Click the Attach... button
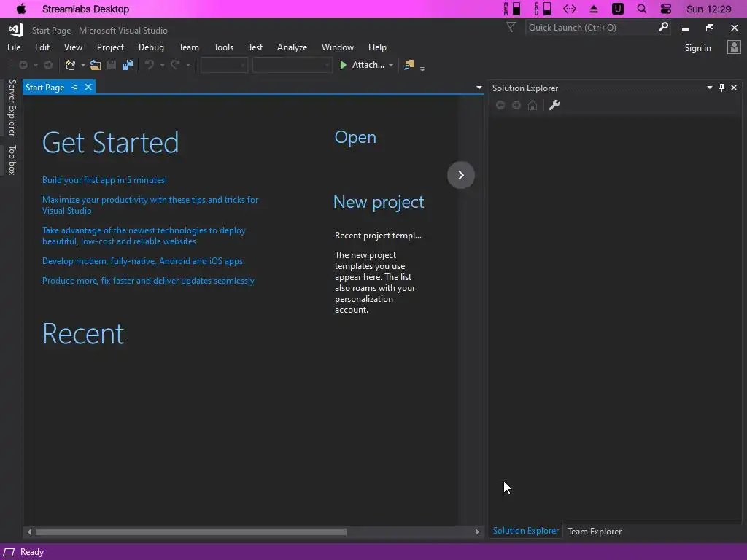Viewport: 747px width, 560px height. [x=362, y=65]
